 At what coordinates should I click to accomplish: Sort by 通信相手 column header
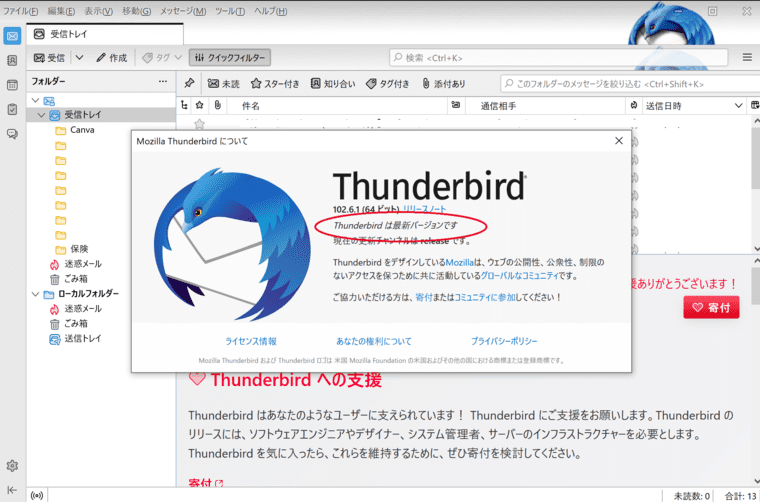coord(545,106)
